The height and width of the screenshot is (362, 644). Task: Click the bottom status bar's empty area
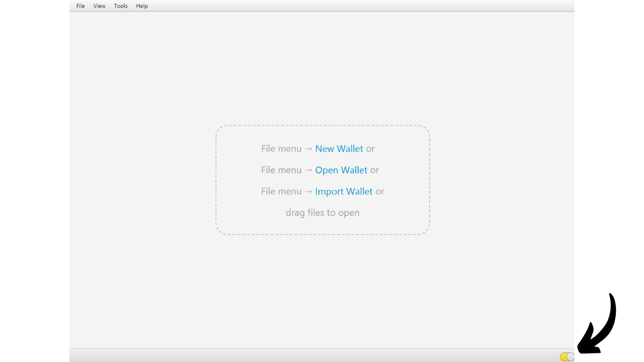pos(302,355)
